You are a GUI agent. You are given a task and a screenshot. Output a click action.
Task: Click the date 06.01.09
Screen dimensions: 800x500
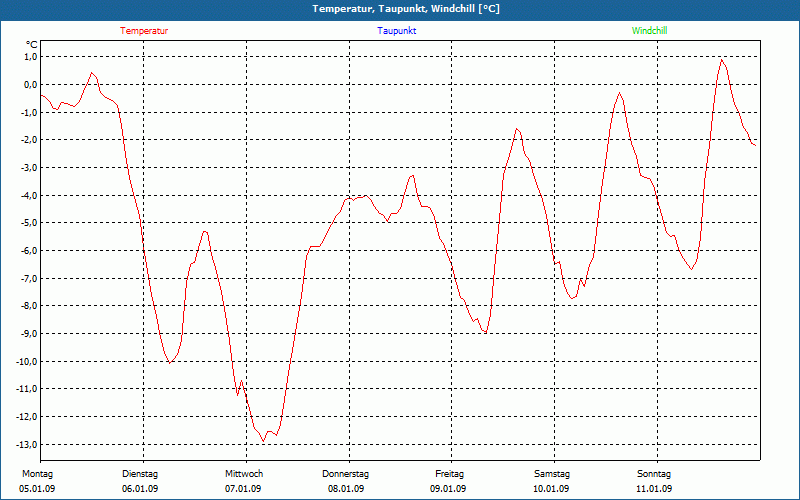coord(140,489)
